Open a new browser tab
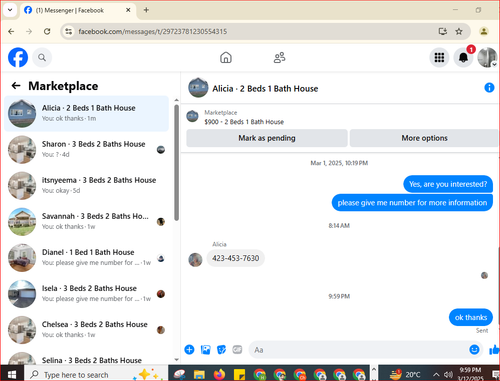Viewport: 500px width, 381px height. click(x=146, y=10)
